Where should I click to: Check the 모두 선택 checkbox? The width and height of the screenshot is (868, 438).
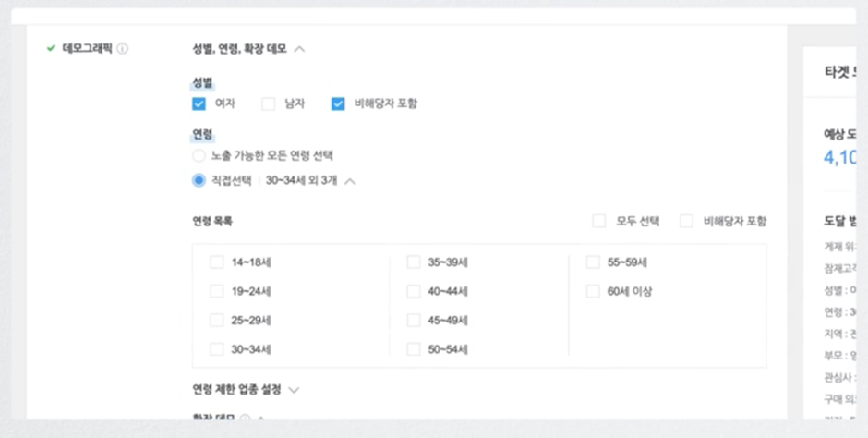pyautogui.click(x=599, y=221)
